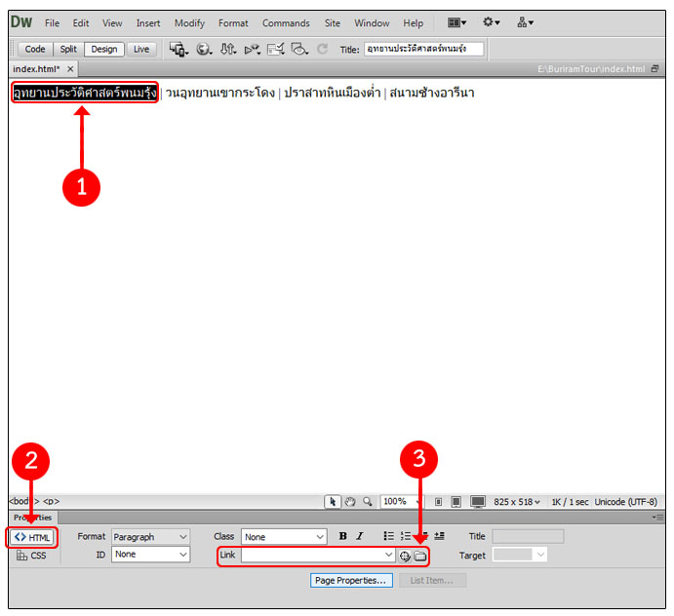This screenshot has height=616, width=674.
Task: Apply bold formatting in Properties panel
Action: pos(342,536)
